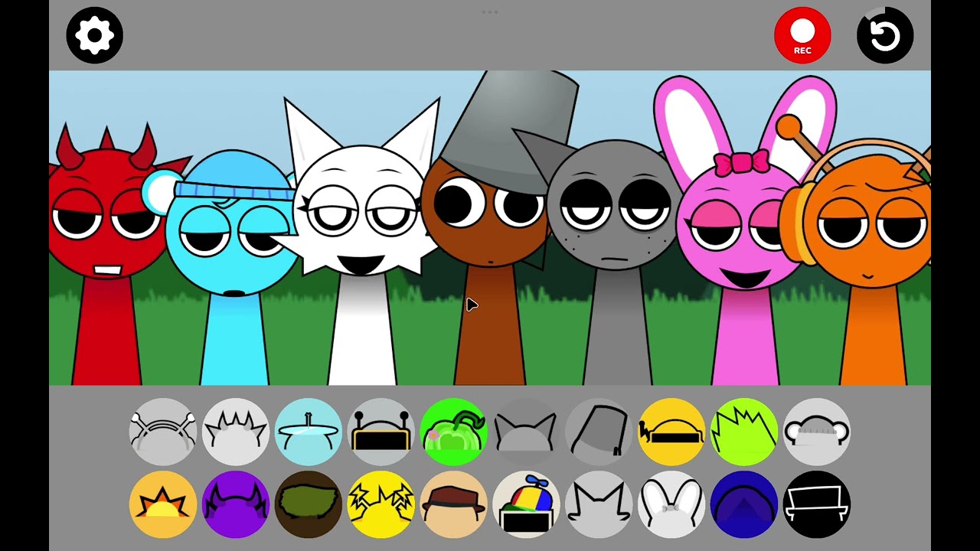Viewport: 980px width, 551px height.
Task: Select the gray headphones-with-drumsticks sound icon
Action: [x=163, y=432]
